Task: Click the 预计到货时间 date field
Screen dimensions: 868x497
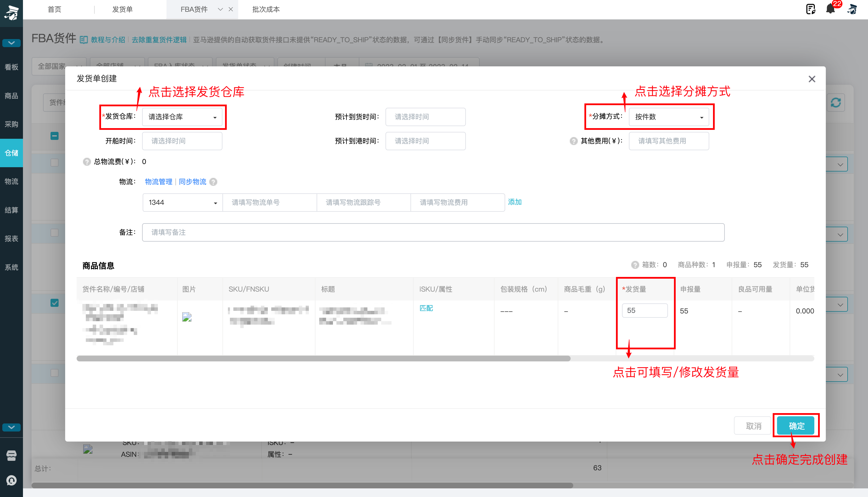Action: tap(425, 117)
